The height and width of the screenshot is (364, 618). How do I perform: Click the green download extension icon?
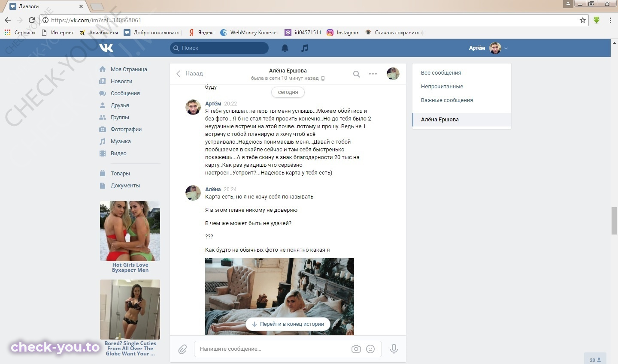(x=597, y=20)
